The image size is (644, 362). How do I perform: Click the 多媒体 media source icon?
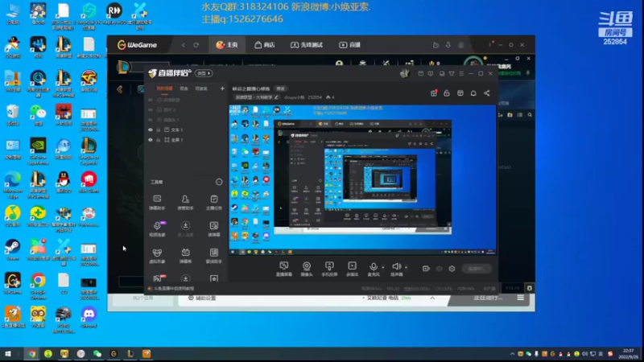(x=352, y=269)
